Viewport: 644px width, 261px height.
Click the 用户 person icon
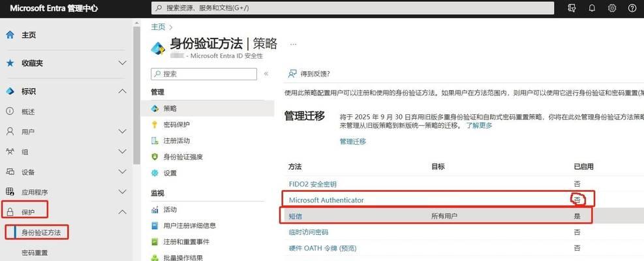(10, 132)
